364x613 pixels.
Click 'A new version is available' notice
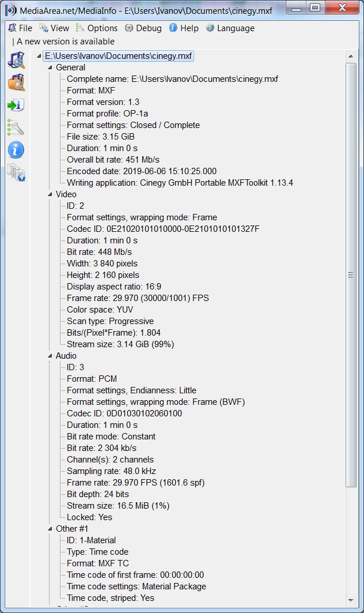tap(66, 42)
